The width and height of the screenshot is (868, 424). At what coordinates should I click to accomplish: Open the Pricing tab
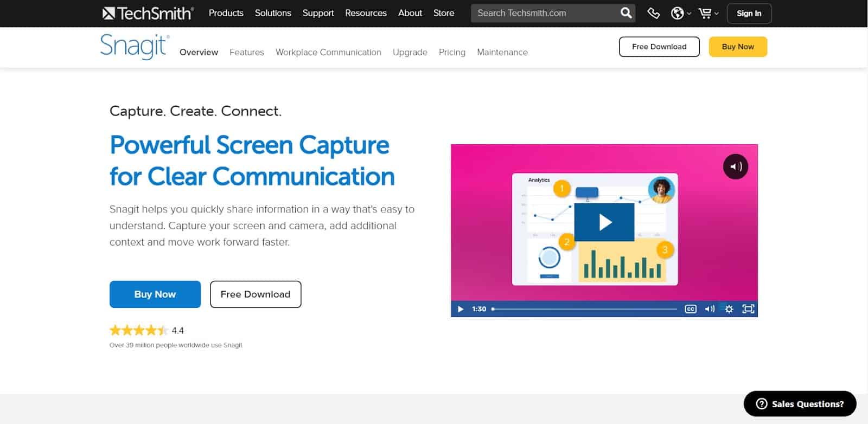[452, 52]
